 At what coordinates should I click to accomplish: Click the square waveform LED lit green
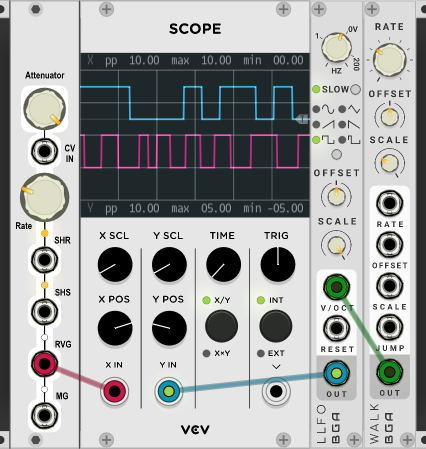(x=316, y=140)
